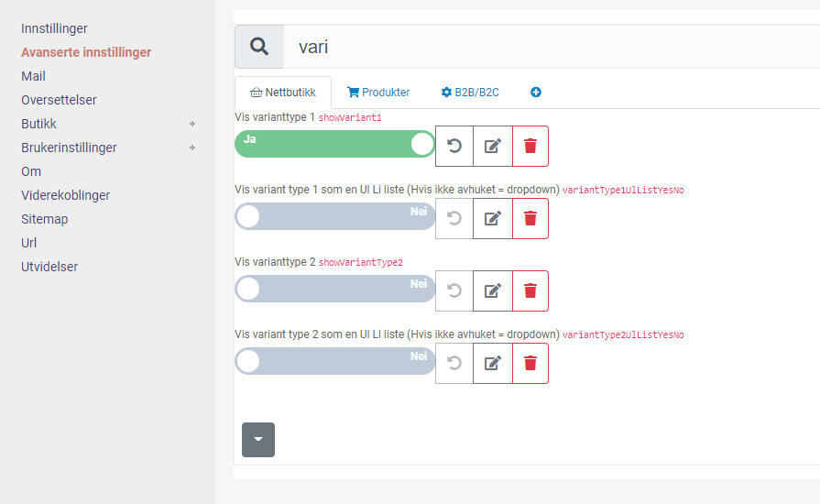Edit the variantType1UlListYesNo setting
The image size is (820, 504).
[x=493, y=218]
